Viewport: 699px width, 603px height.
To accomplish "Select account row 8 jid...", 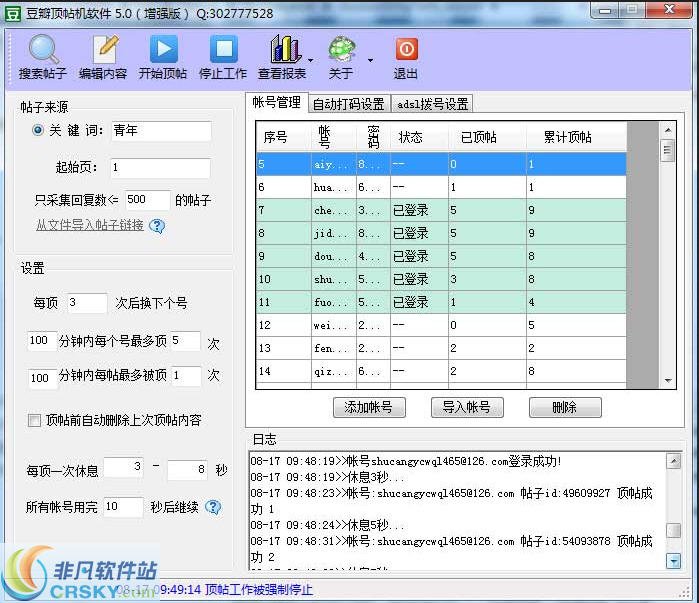I will (x=441, y=233).
